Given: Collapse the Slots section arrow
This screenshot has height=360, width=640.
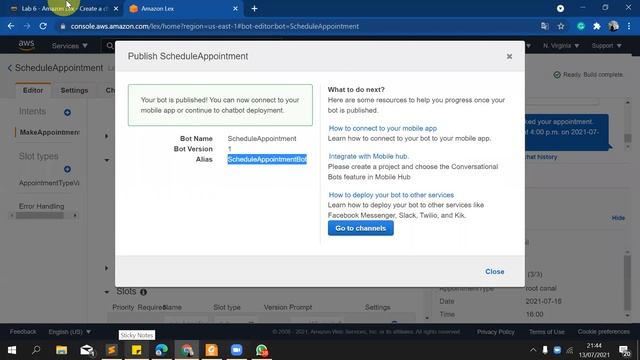Looking at the screenshot, I should (x=107, y=292).
